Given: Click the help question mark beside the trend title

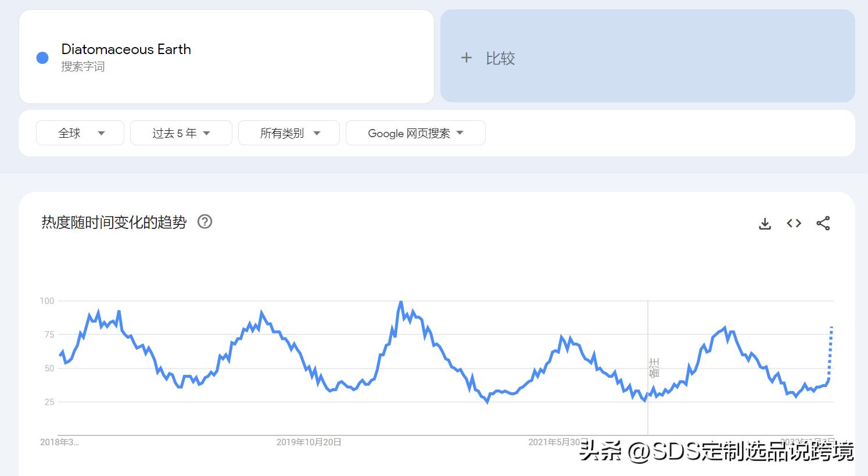Looking at the screenshot, I should click(x=205, y=222).
